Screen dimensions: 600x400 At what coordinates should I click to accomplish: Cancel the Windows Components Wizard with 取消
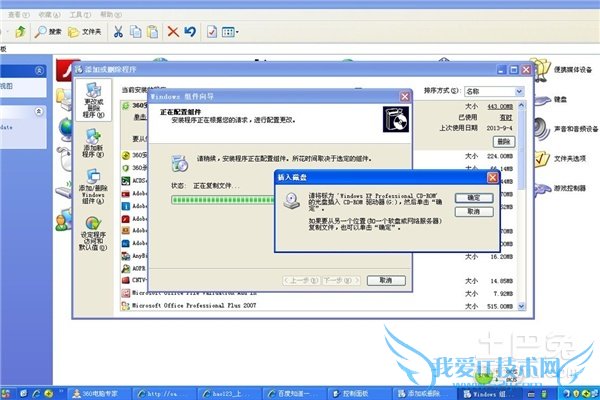point(386,280)
